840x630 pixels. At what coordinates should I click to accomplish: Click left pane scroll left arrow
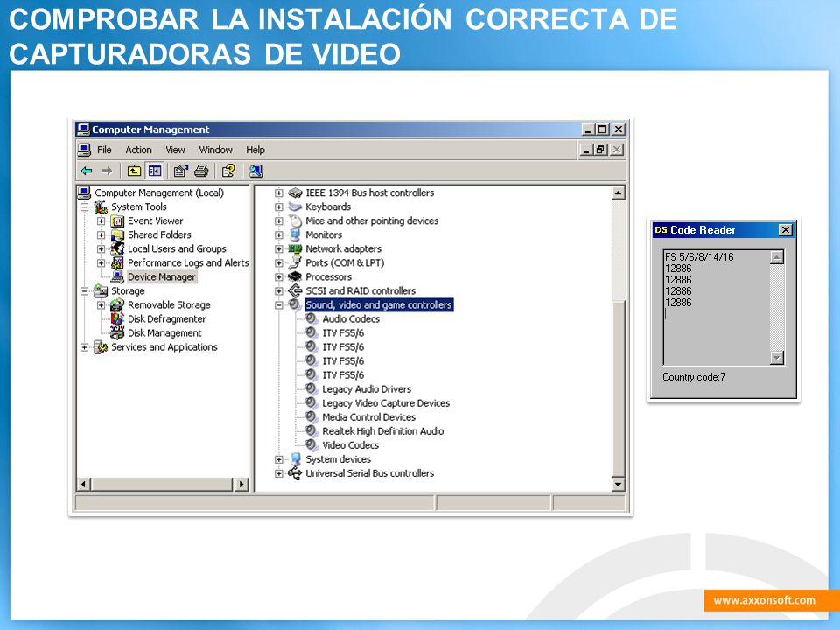(x=84, y=484)
